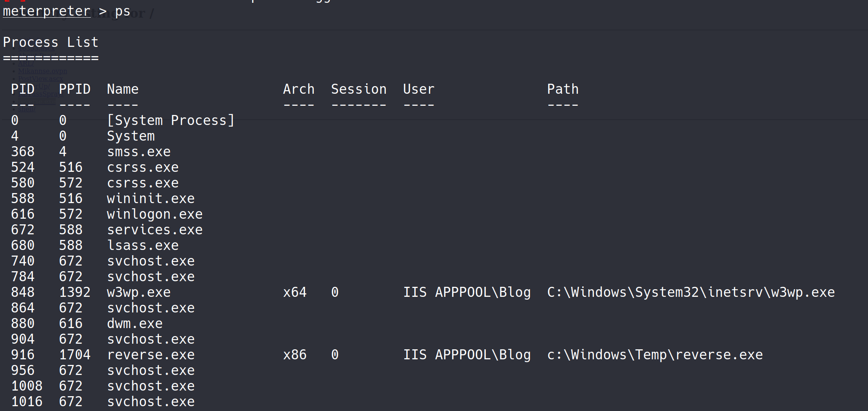Screen dimensions: 868x411
Task: Click the underlined meterpreter prompt
Action: coord(46,11)
